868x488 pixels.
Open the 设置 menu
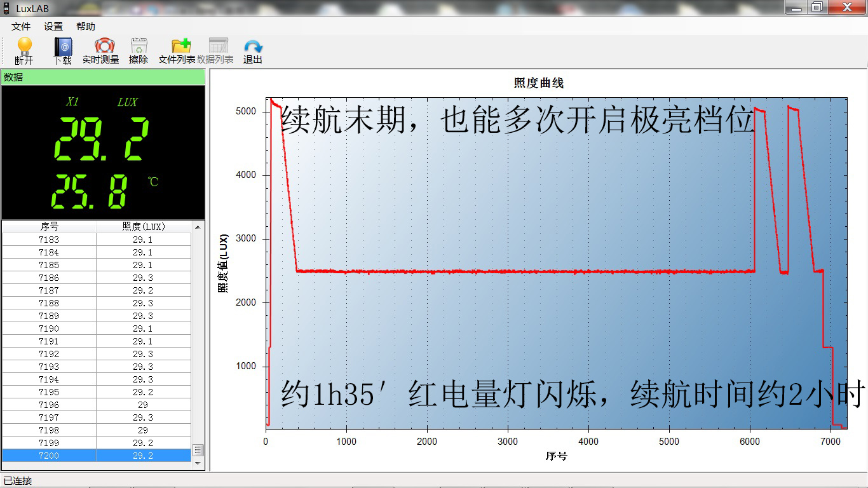[53, 27]
